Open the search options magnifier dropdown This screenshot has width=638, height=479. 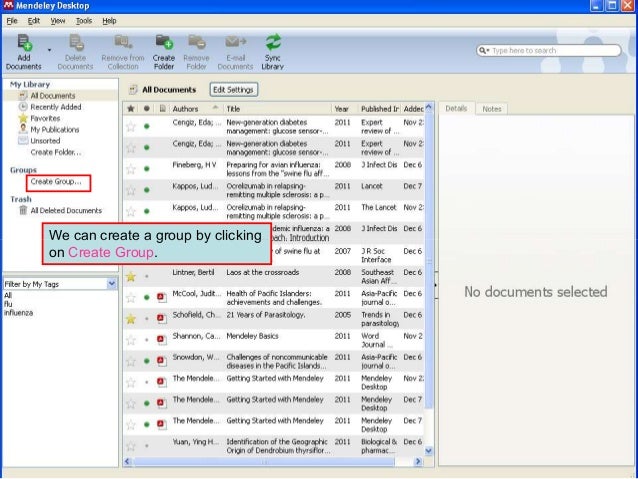coord(485,50)
